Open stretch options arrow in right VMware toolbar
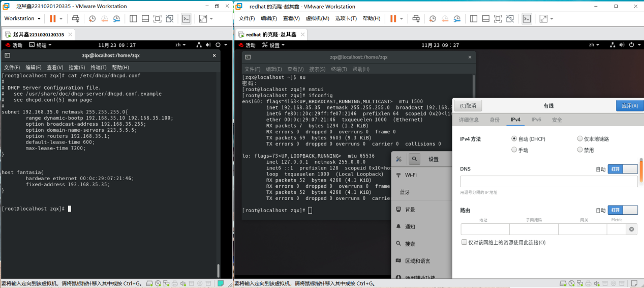Viewport: 644px width, 288px height. pyautogui.click(x=551, y=19)
